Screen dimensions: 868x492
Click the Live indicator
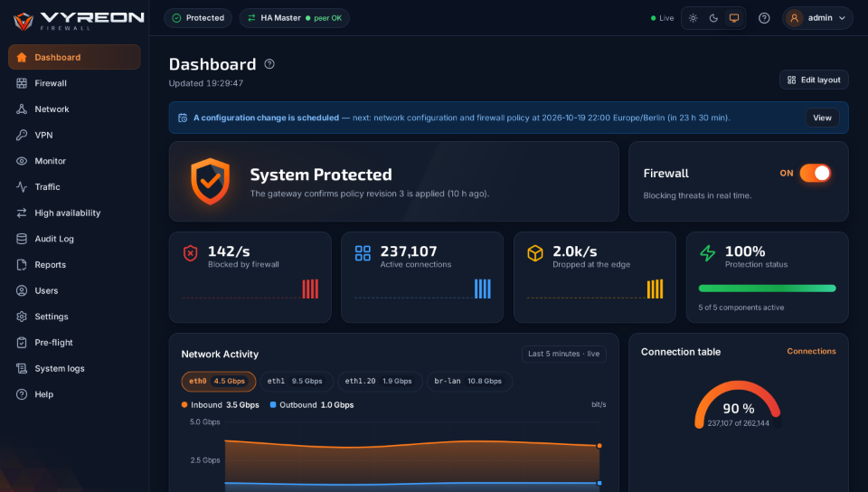662,18
